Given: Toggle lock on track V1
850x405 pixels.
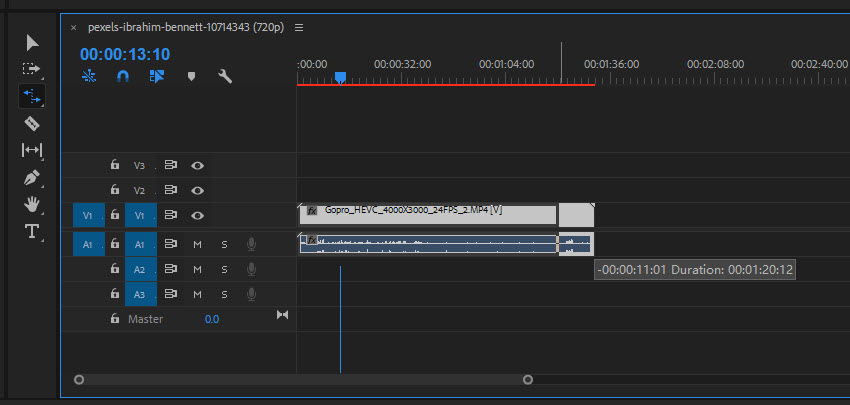Looking at the screenshot, I should point(114,215).
